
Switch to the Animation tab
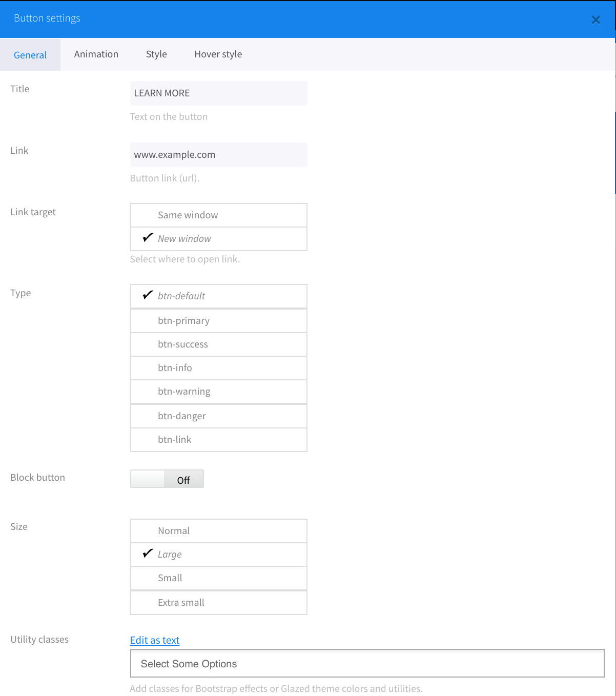point(96,54)
